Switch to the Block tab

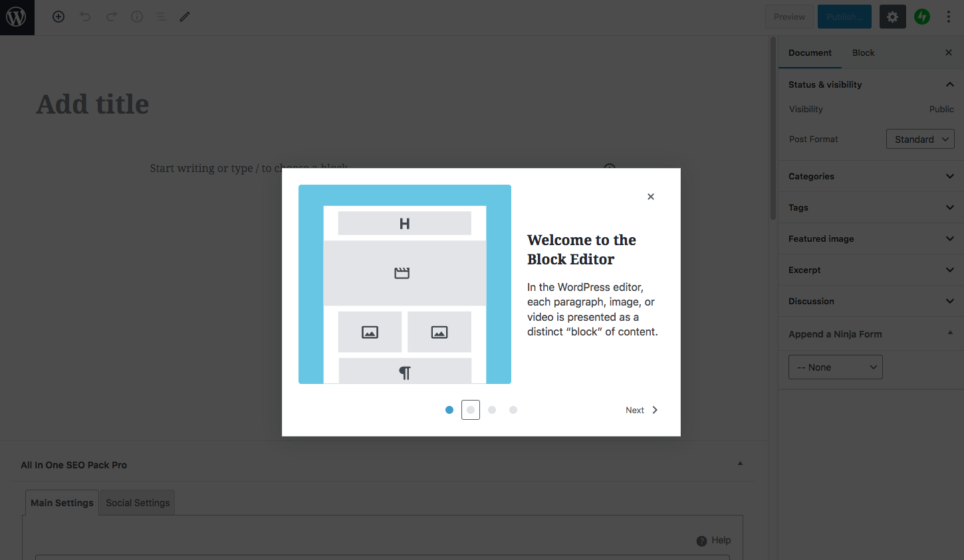(x=863, y=52)
